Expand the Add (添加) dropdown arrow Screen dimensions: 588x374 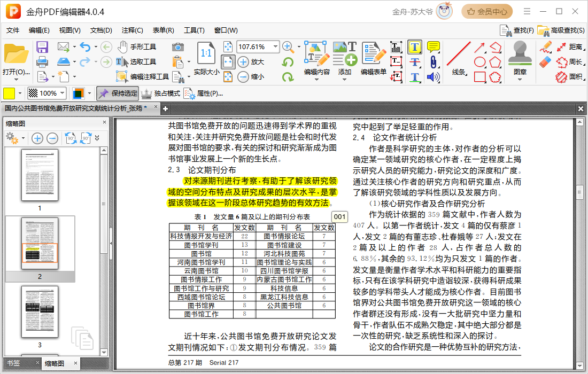345,80
